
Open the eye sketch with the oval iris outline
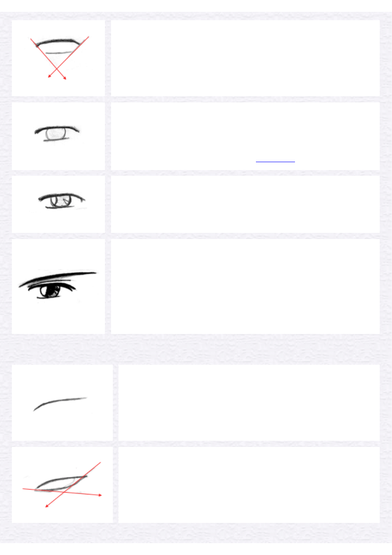(x=58, y=136)
